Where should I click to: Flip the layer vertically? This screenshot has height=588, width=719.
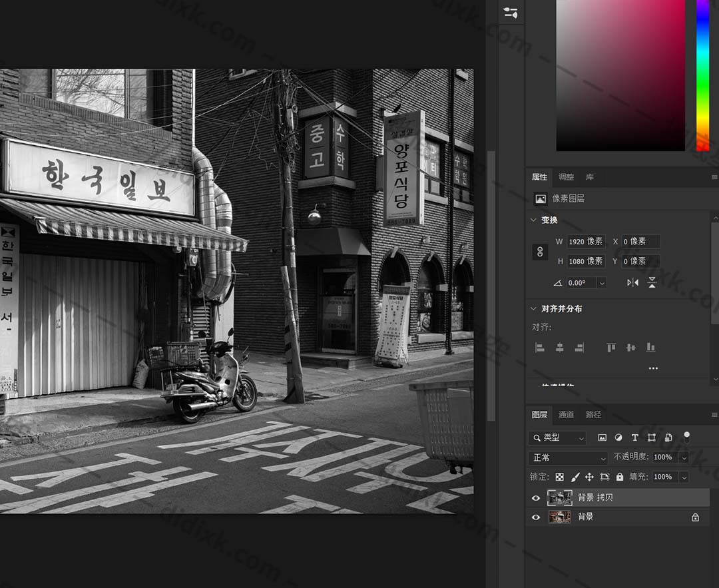click(x=652, y=282)
